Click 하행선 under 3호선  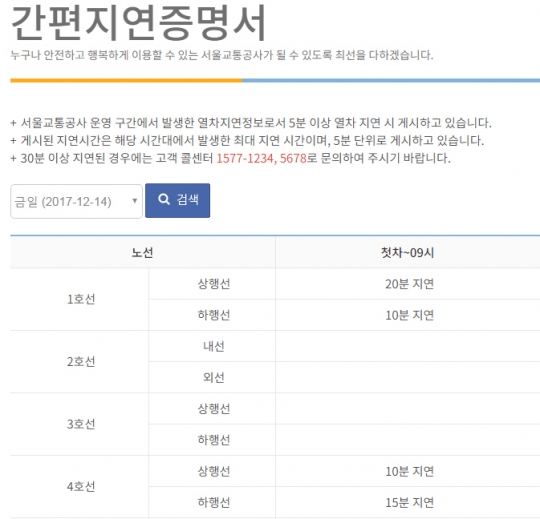point(214,440)
